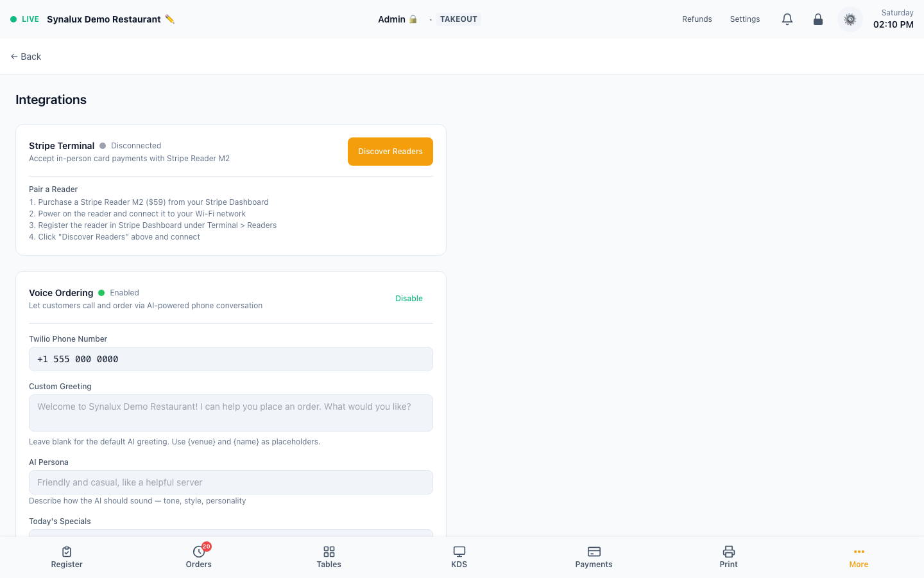
Task: Click the small lock next to Admin
Action: click(x=413, y=19)
